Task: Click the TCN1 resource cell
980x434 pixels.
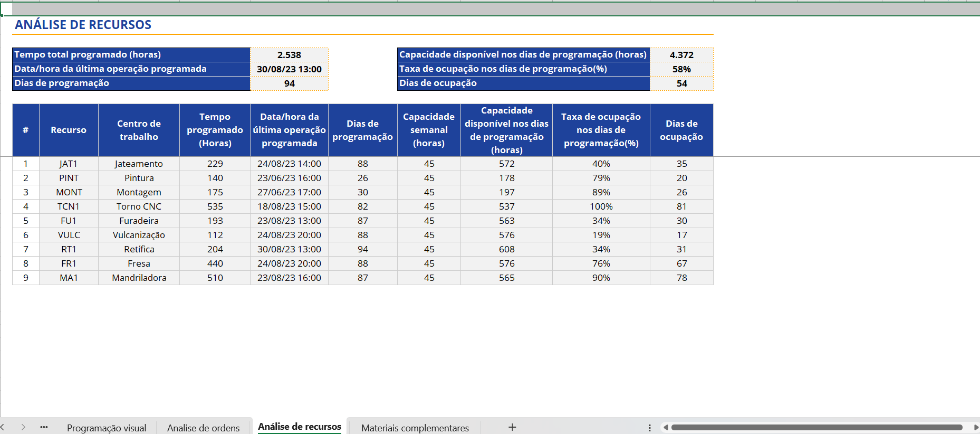Action: coord(69,206)
